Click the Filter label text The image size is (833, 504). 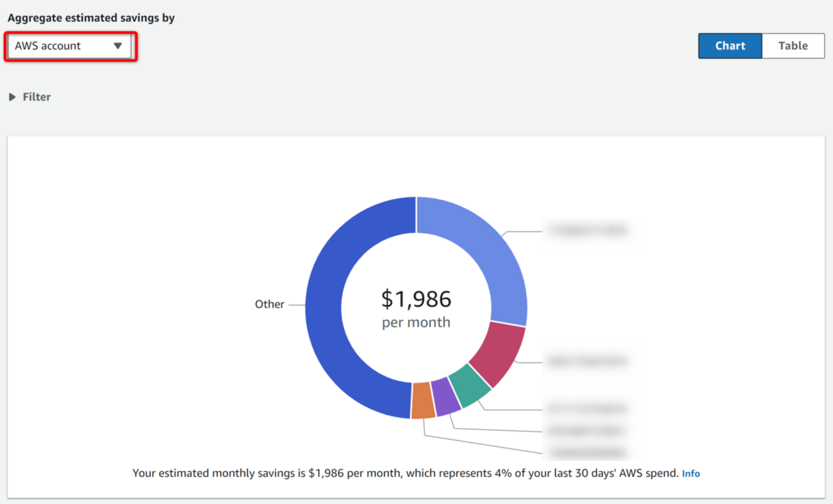point(37,97)
